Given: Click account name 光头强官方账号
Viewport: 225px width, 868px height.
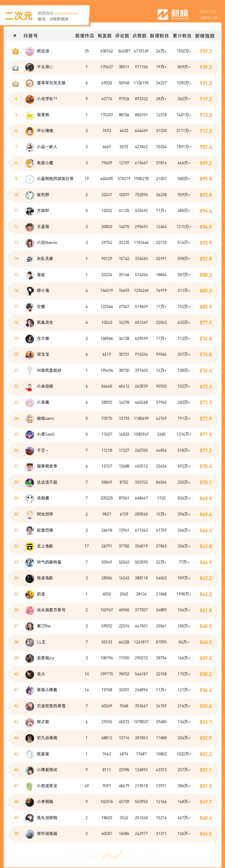Looking at the screenshot, I should [x=51, y=610].
